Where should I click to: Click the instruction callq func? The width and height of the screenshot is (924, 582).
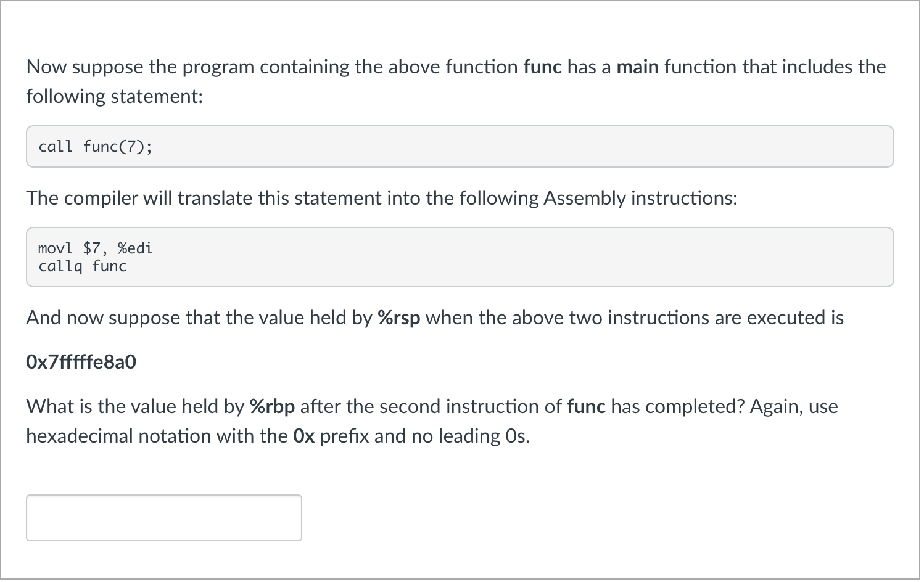[x=82, y=266]
